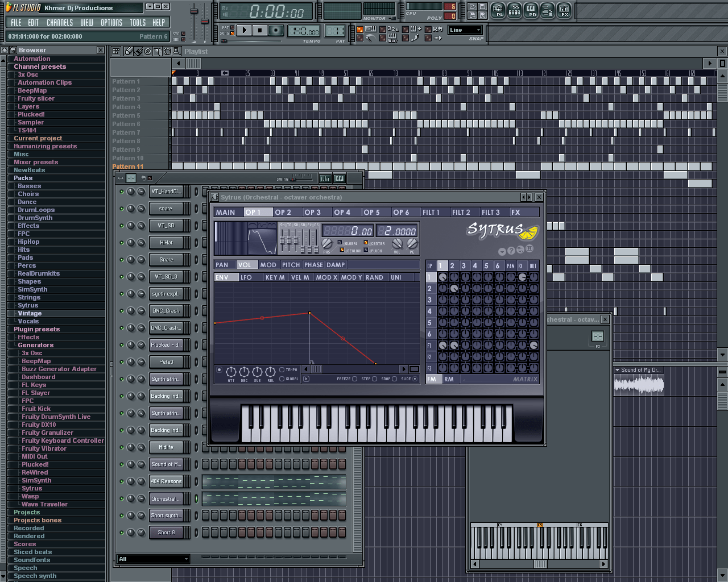Image resolution: width=728 pixels, height=582 pixels.
Task: Select the zoom tool in Playlist toolbar
Action: click(176, 51)
